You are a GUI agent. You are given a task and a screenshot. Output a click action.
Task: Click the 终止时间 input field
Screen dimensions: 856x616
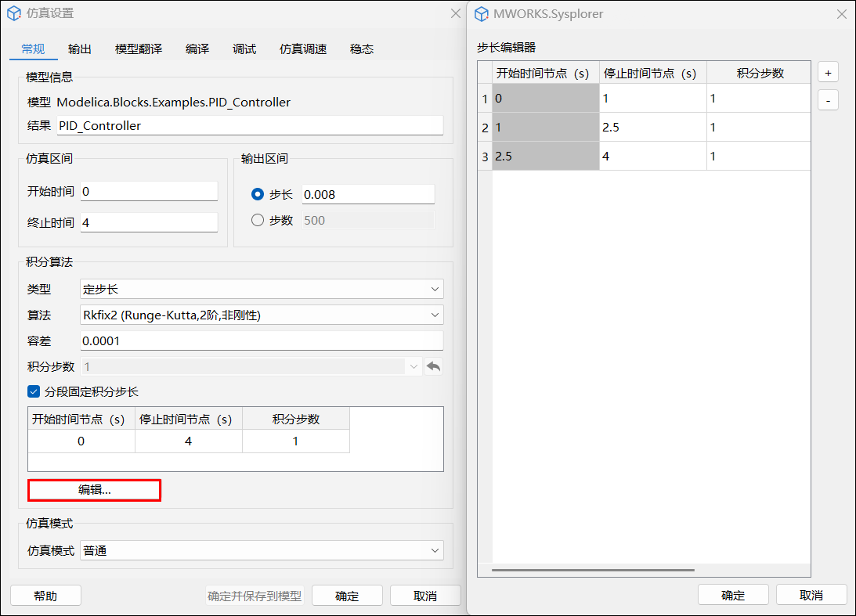[x=149, y=222]
